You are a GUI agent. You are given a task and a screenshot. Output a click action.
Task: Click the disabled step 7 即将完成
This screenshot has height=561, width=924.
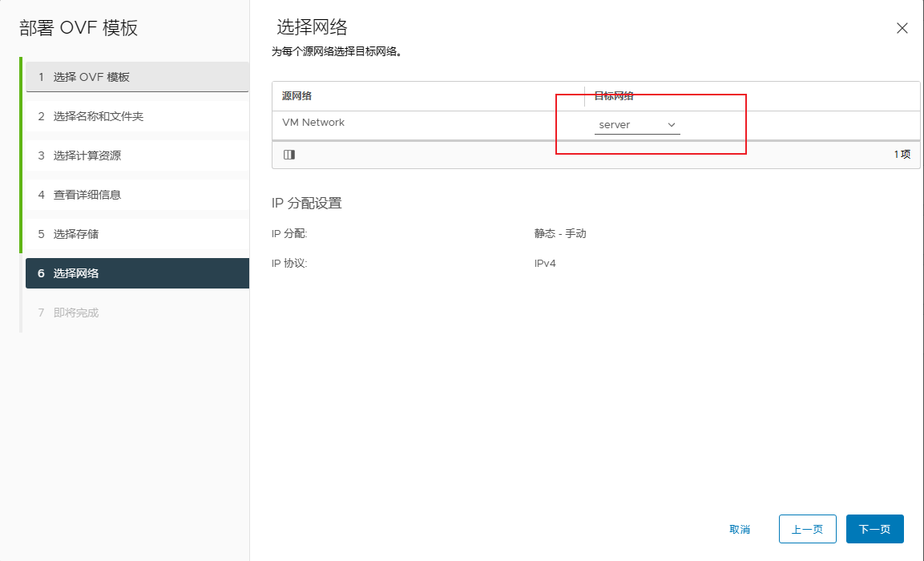tap(137, 313)
